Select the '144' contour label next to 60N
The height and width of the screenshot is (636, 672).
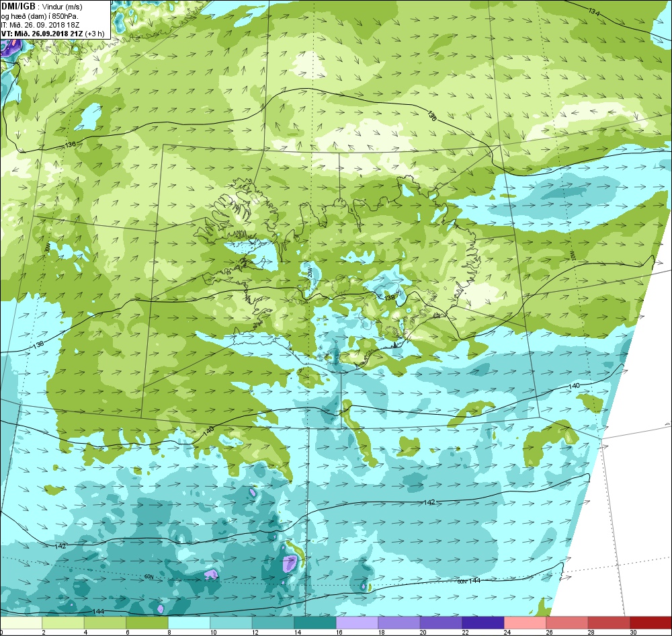(x=474, y=581)
